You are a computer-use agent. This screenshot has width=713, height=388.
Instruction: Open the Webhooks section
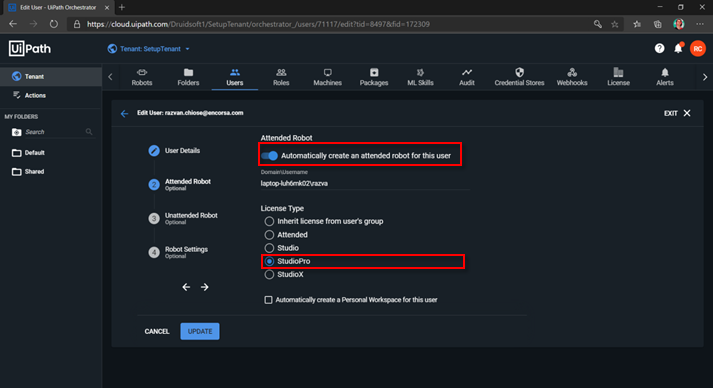click(572, 77)
